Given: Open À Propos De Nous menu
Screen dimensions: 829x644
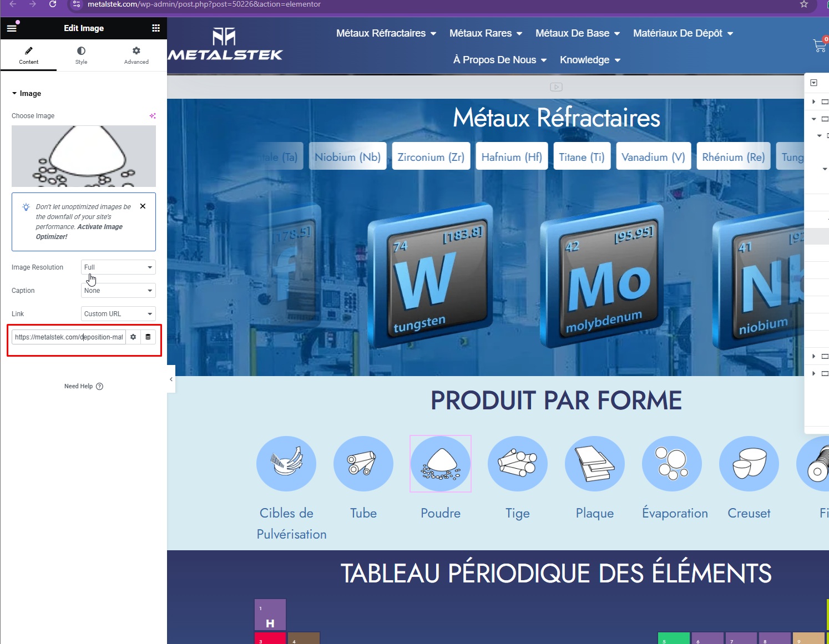Looking at the screenshot, I should pyautogui.click(x=500, y=60).
